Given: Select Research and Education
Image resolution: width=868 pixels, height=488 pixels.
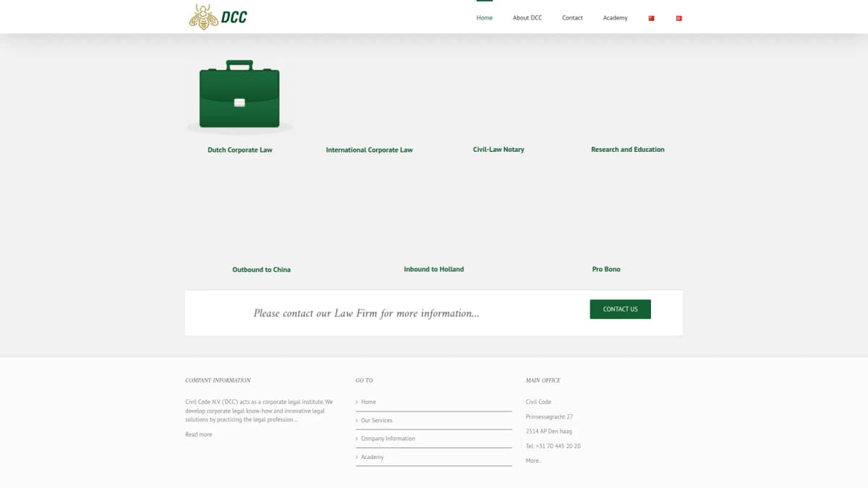Looking at the screenshot, I should click(x=627, y=150).
